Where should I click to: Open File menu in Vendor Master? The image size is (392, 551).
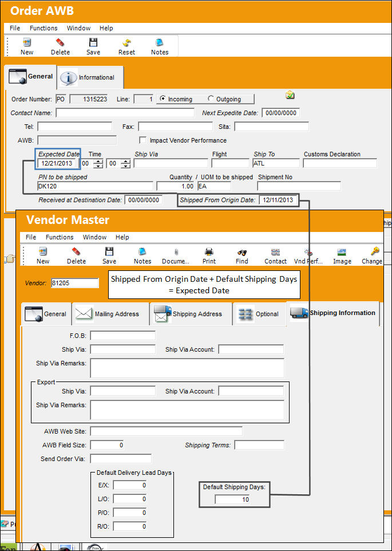(x=31, y=237)
